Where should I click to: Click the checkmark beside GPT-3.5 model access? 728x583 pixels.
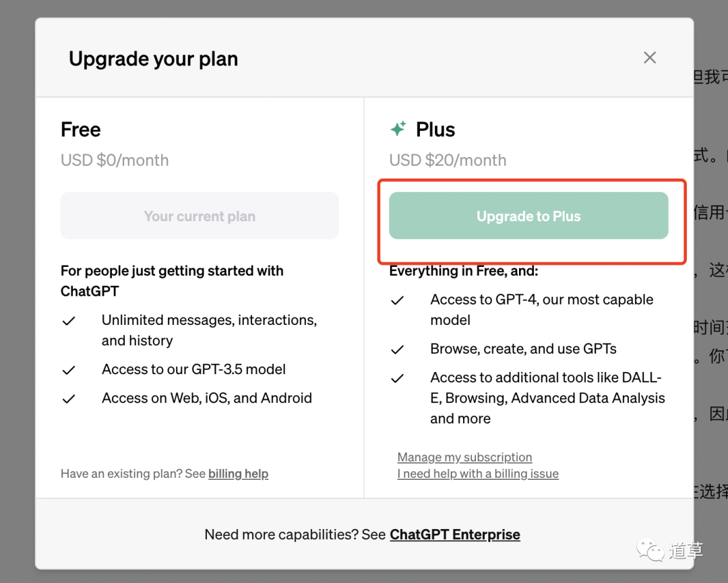(x=69, y=370)
